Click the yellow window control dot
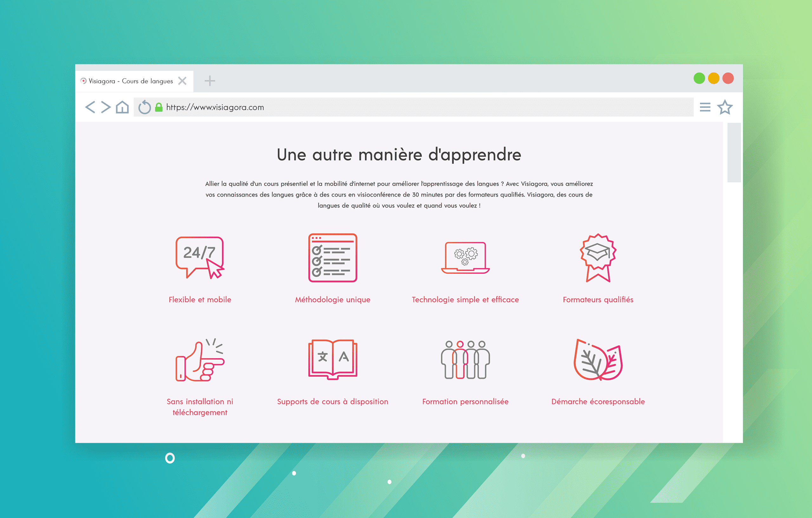Screen dimensions: 812x518 [x=714, y=78]
